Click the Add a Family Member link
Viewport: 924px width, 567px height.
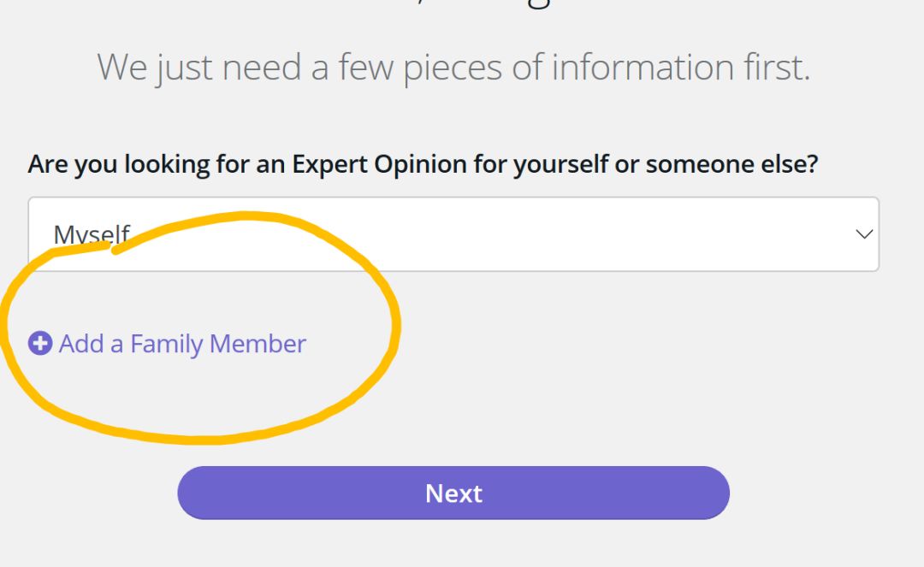181,344
